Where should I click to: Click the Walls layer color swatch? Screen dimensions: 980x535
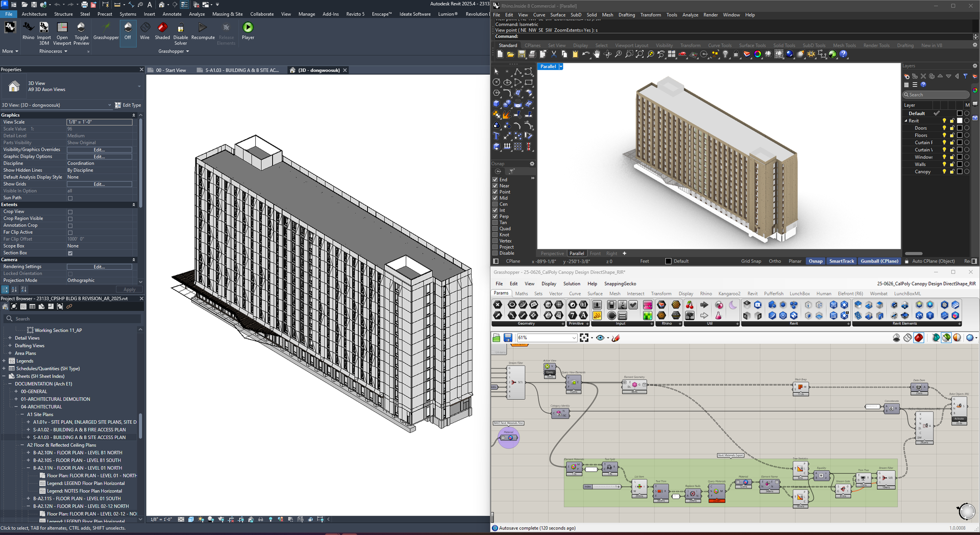(960, 164)
